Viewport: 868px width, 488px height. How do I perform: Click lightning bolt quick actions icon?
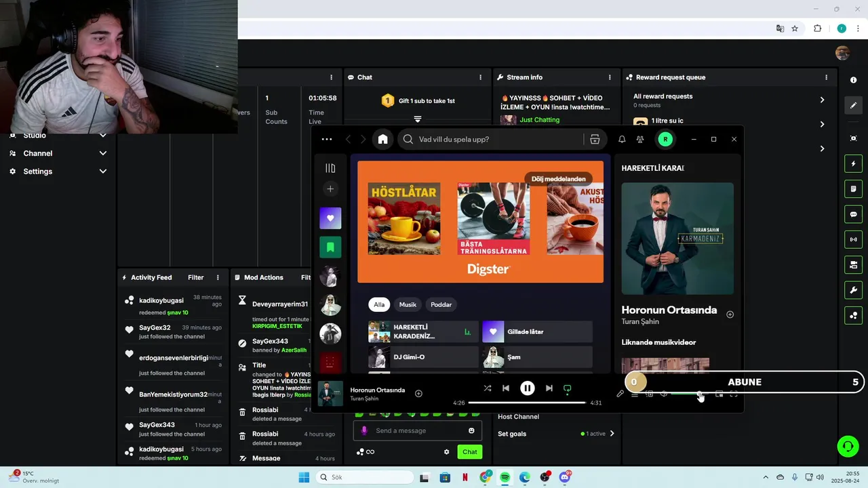tap(853, 163)
